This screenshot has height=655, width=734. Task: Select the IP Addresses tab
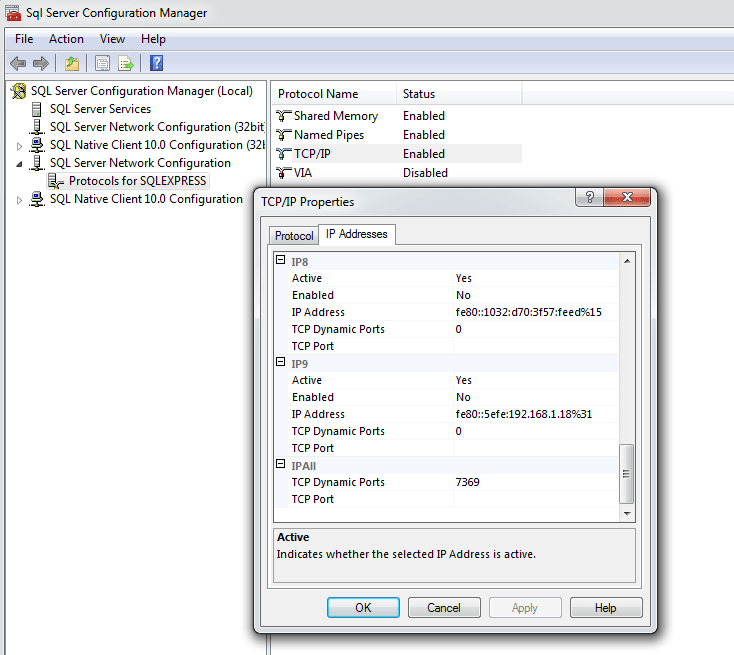coord(357,234)
